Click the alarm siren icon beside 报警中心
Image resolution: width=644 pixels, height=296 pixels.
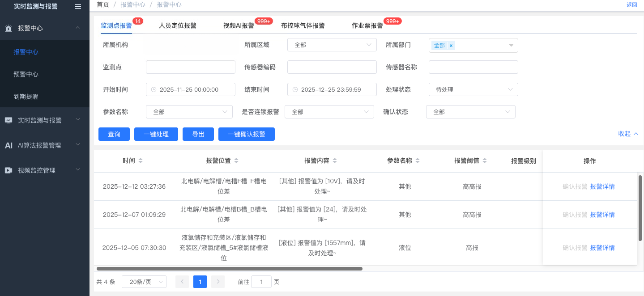tap(9, 28)
